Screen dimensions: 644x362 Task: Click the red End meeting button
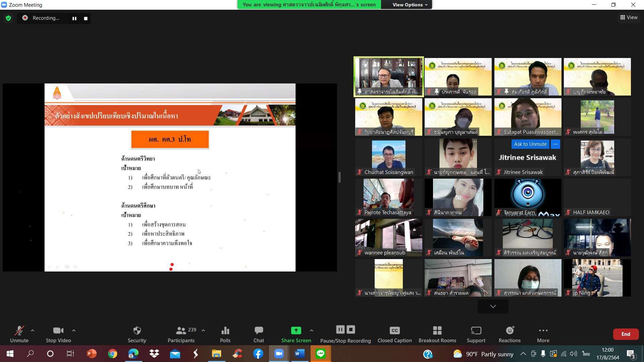point(625,334)
